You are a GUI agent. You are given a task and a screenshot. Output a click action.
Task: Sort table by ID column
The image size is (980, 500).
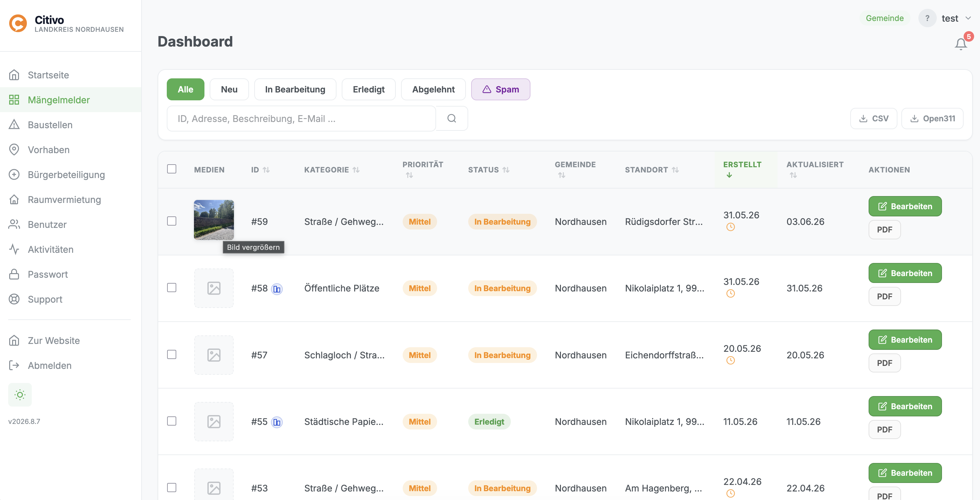(x=260, y=170)
